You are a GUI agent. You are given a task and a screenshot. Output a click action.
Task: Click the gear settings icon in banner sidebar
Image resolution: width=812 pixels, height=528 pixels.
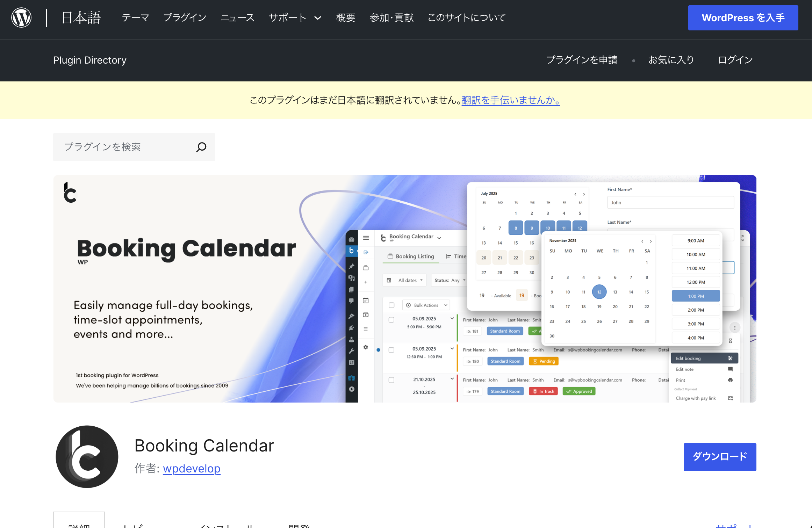pos(366,347)
